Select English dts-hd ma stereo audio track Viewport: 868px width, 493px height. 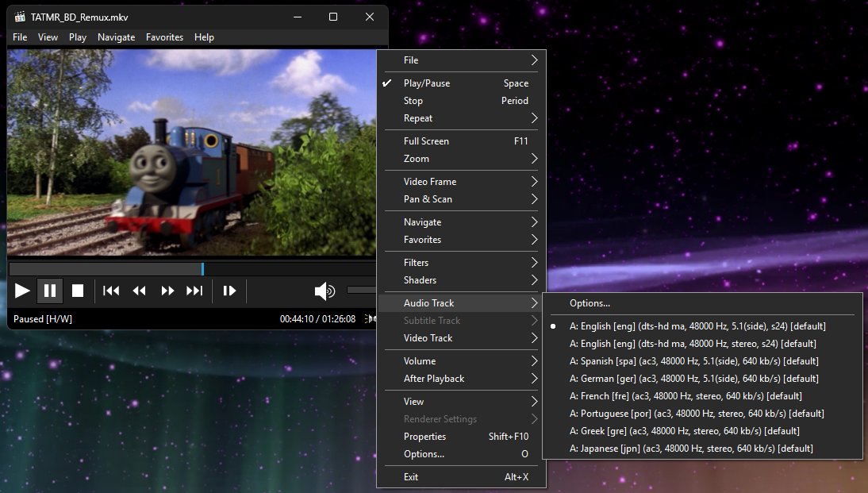[x=702, y=344]
